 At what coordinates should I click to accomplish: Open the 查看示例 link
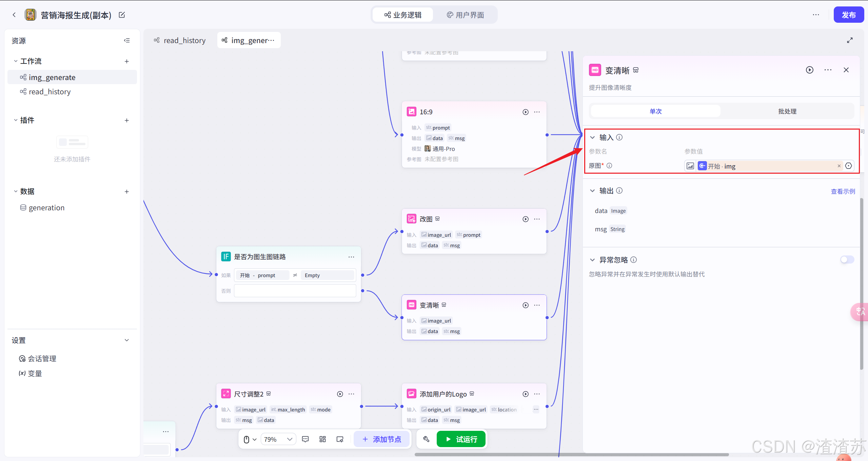click(x=843, y=191)
